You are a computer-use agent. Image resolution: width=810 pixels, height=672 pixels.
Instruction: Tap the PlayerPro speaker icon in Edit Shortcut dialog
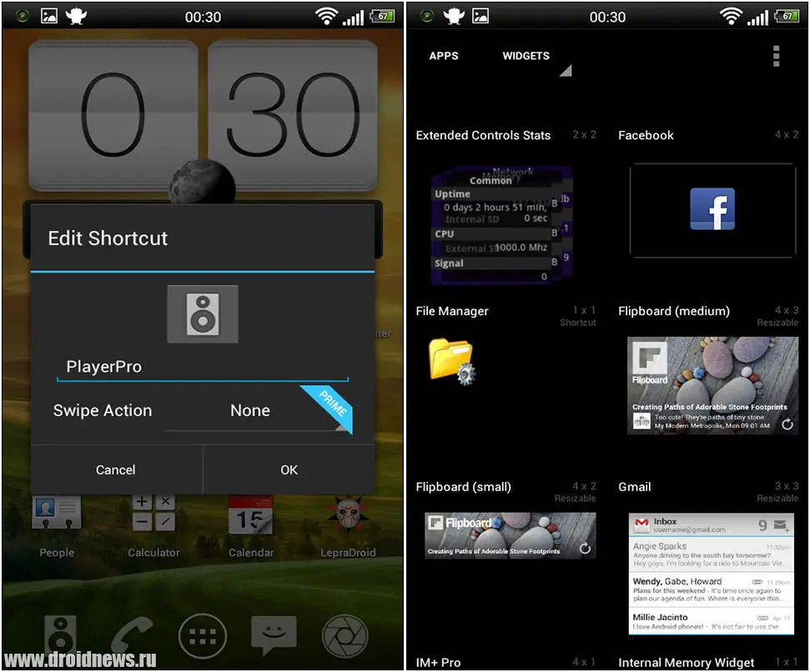pyautogui.click(x=203, y=313)
